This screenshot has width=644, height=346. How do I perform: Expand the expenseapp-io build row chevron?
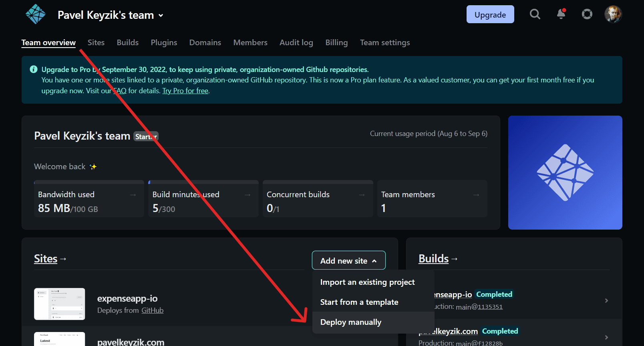(606, 300)
